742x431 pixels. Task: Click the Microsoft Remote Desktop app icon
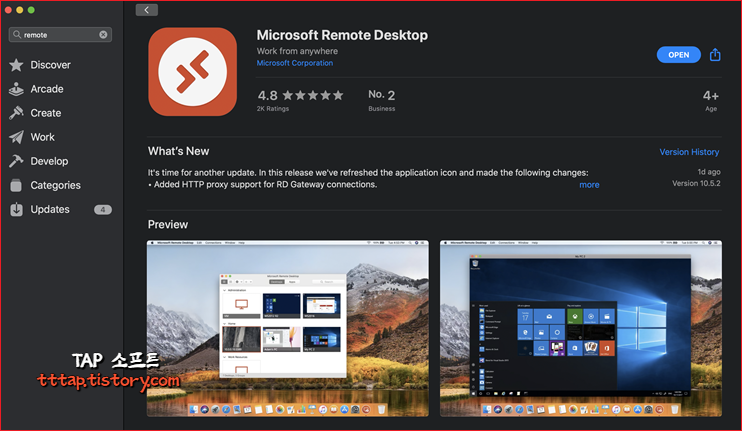click(193, 72)
